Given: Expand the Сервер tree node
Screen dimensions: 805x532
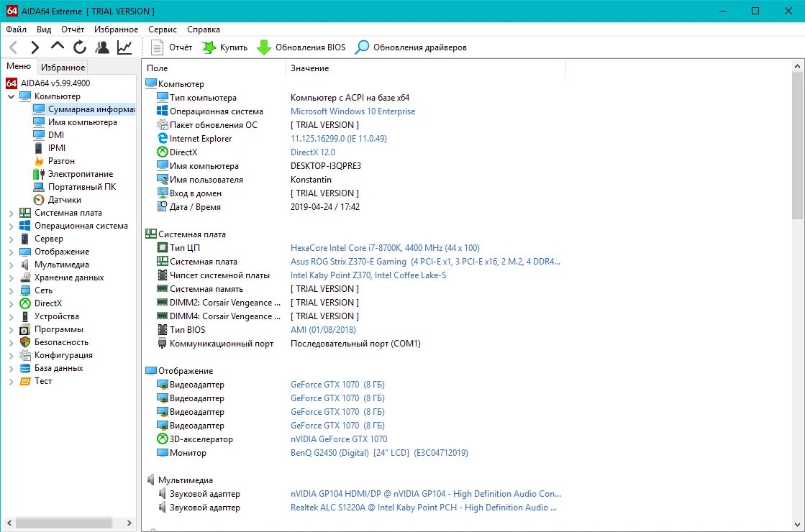Looking at the screenshot, I should (11, 239).
